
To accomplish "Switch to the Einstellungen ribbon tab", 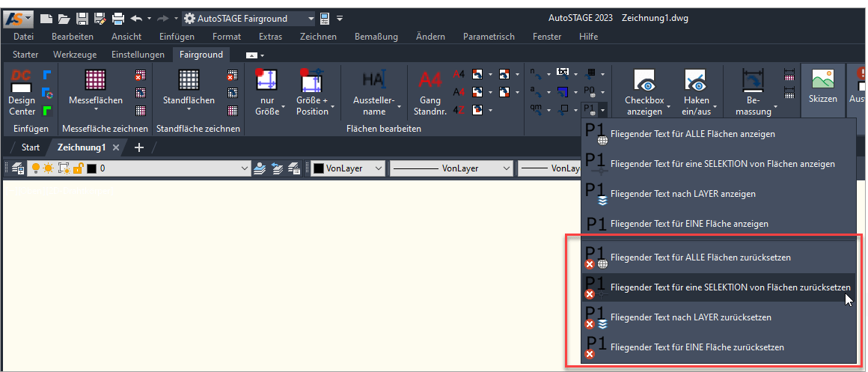I will click(x=138, y=54).
